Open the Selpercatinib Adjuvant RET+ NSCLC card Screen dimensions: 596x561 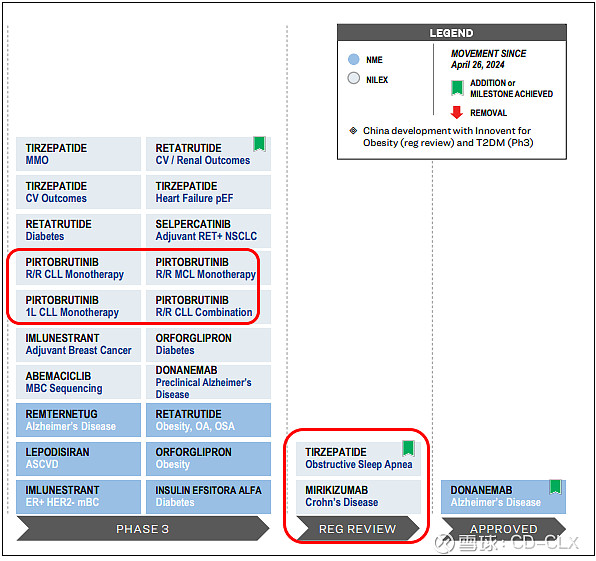(x=208, y=230)
